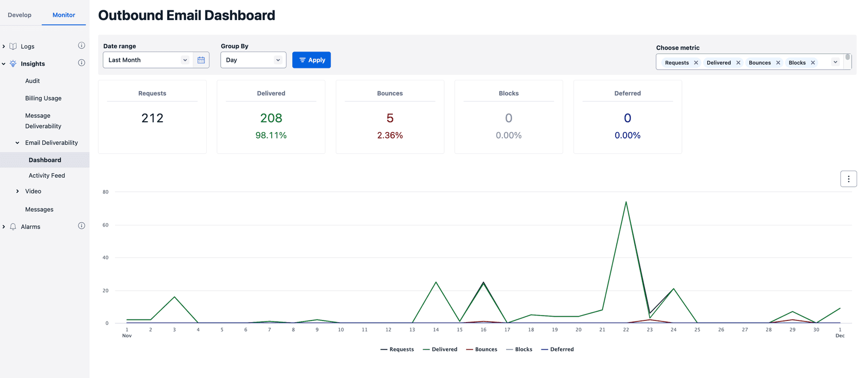Viewport: 868px width, 378px height.
Task: Toggle the Deferred series in legend
Action: pyautogui.click(x=557, y=349)
